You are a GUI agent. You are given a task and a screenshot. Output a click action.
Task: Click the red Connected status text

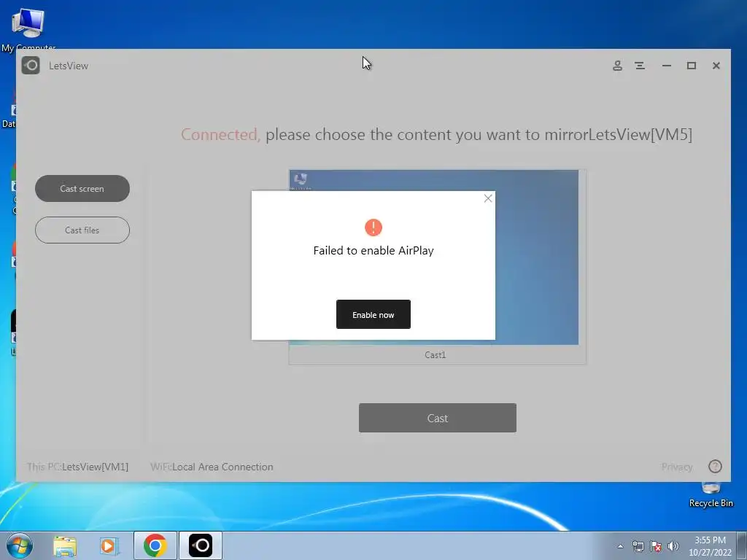[220, 135]
